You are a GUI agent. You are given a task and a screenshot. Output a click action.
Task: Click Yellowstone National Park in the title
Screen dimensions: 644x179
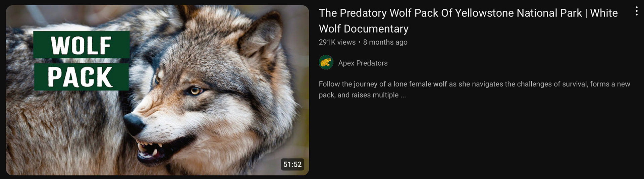click(x=518, y=13)
